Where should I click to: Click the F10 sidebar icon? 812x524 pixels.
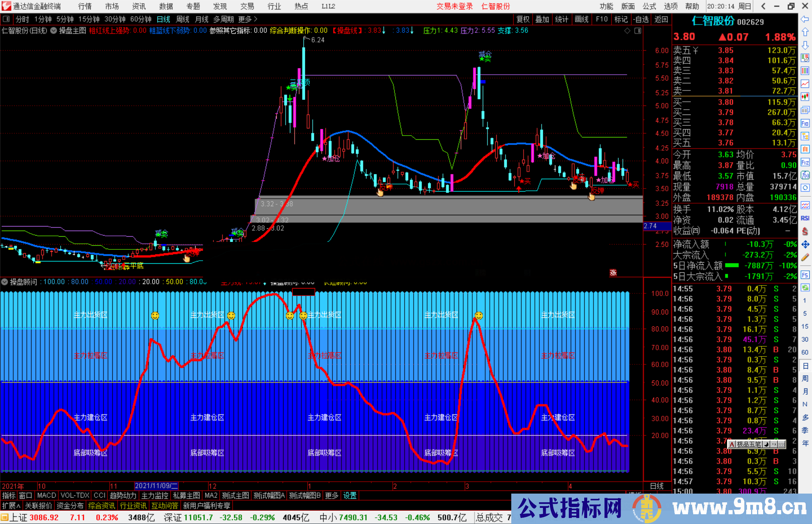(x=805, y=123)
